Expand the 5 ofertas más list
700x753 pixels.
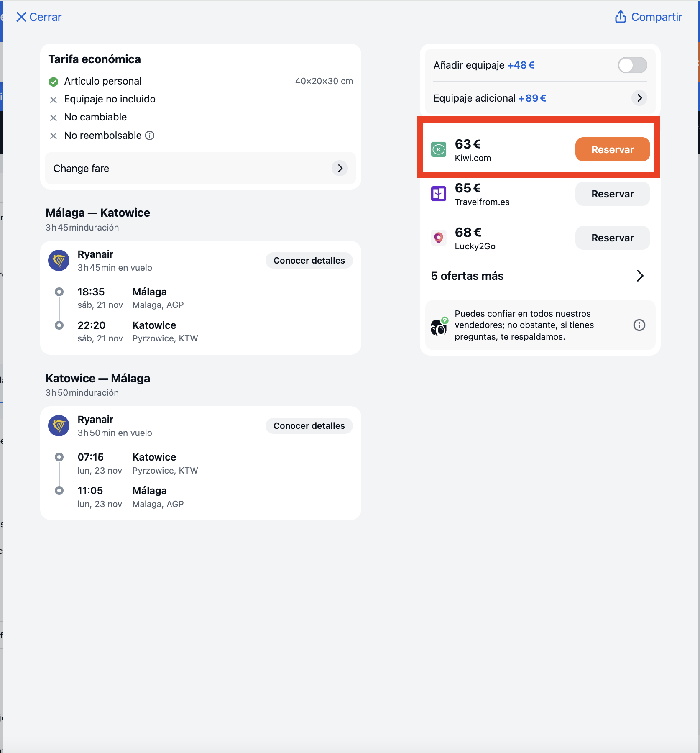(538, 276)
